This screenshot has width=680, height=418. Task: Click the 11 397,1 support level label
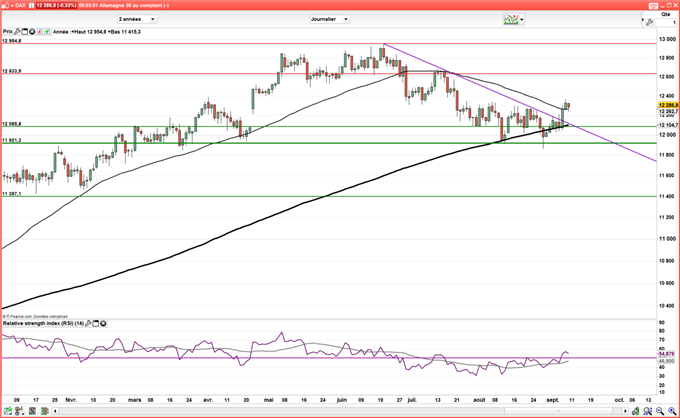12,194
